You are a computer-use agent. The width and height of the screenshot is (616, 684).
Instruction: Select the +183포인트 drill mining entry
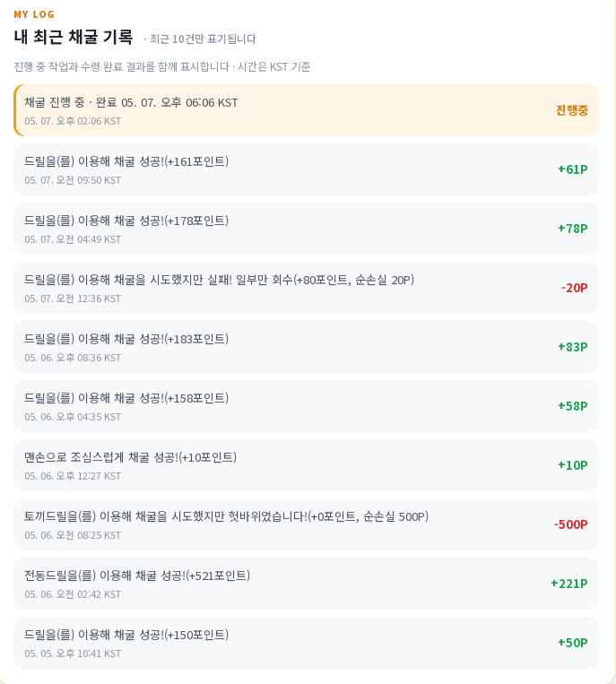[x=306, y=347]
